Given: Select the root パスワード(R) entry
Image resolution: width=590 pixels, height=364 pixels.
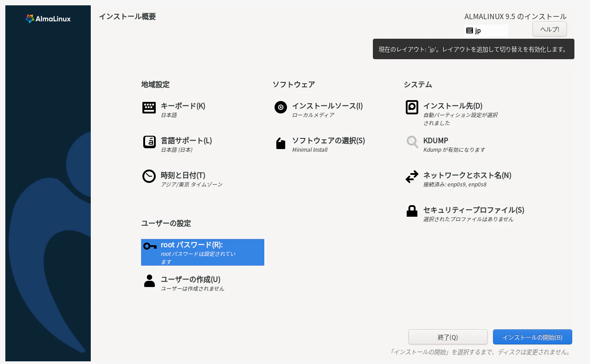Looking at the screenshot, I should tap(202, 252).
